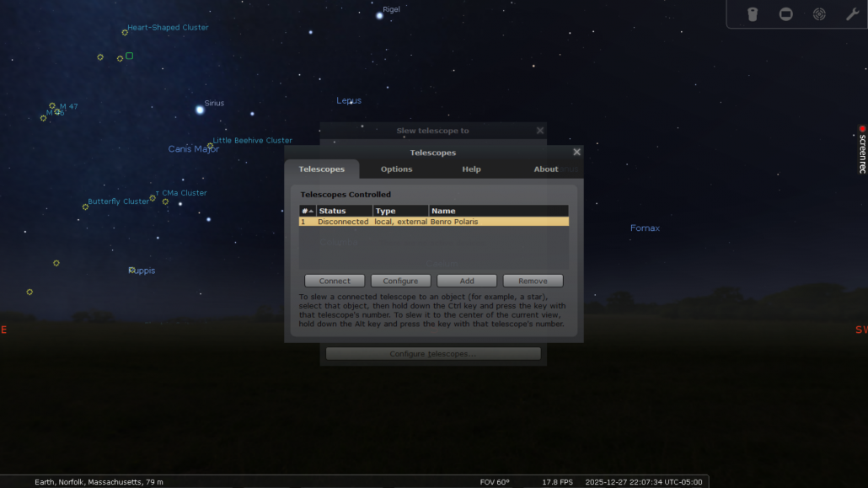Toggle the ocular view icon
This screenshot has height=488, width=868.
click(753, 14)
